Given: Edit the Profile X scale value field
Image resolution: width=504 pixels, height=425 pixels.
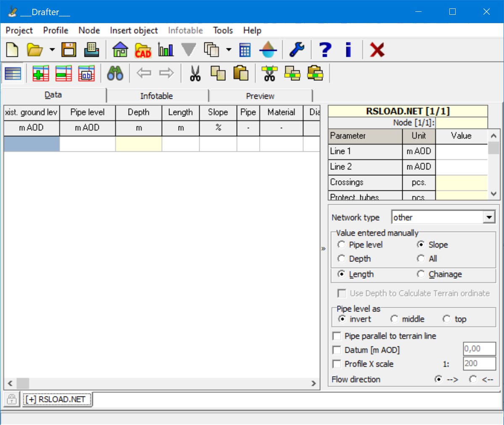Looking at the screenshot, I should (x=479, y=364).
